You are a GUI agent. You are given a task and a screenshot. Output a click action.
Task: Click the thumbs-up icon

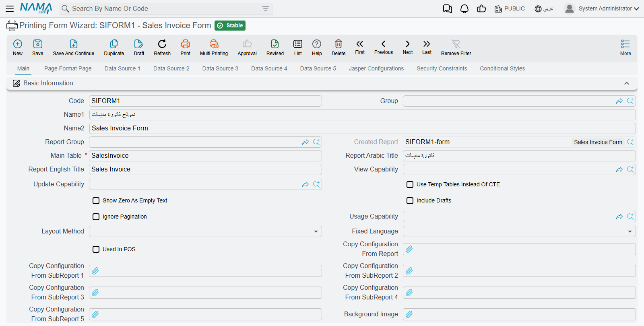point(481,8)
